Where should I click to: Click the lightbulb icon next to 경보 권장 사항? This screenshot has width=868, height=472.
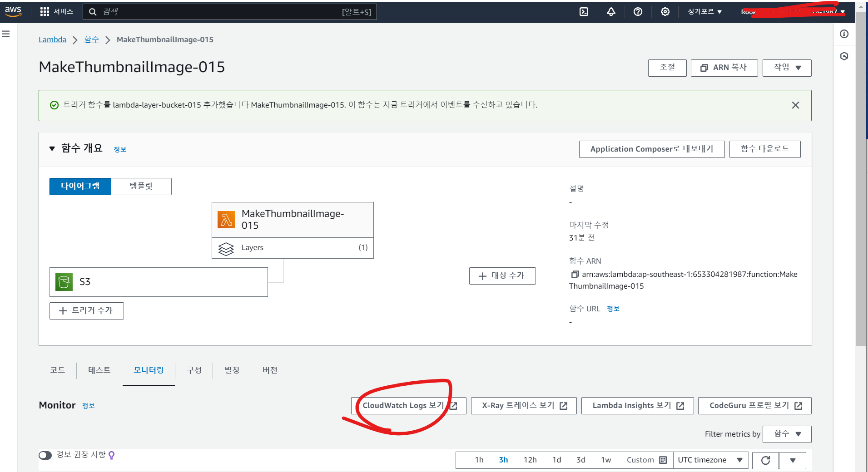[112, 455]
